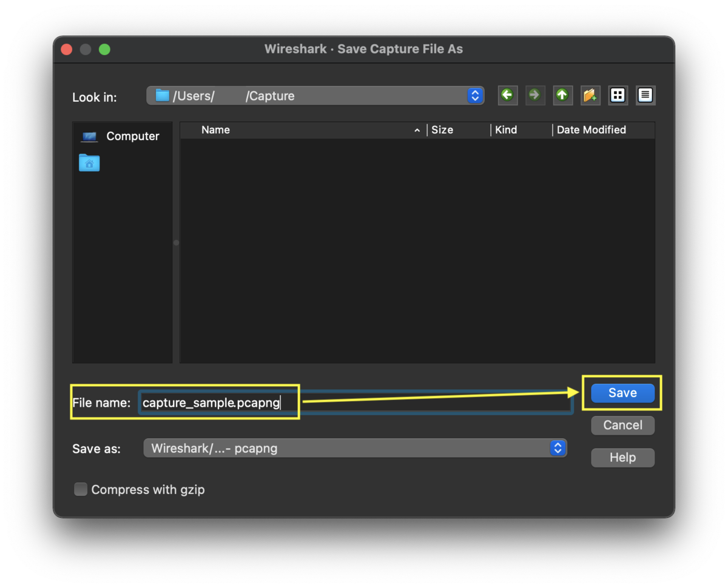728x588 pixels.
Task: Click the Save button
Action: [x=622, y=393]
